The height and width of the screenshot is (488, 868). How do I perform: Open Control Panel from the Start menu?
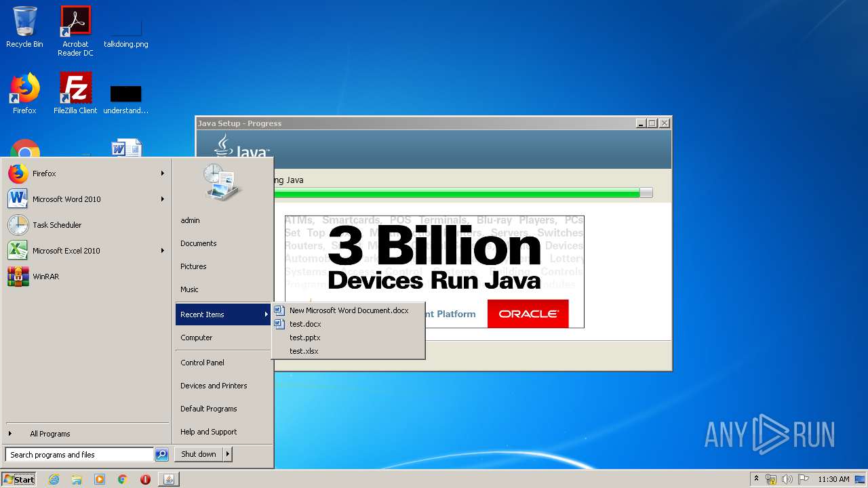(x=223, y=363)
